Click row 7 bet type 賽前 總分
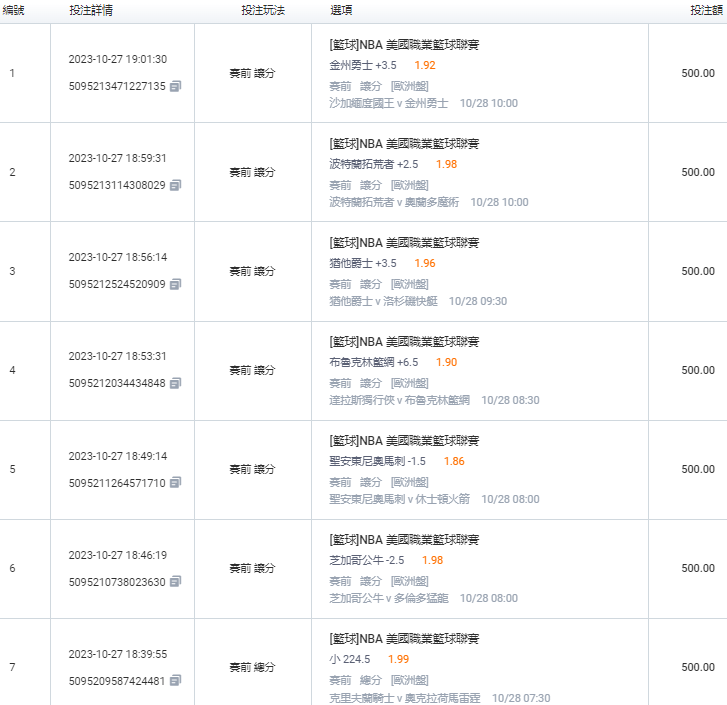 click(253, 667)
